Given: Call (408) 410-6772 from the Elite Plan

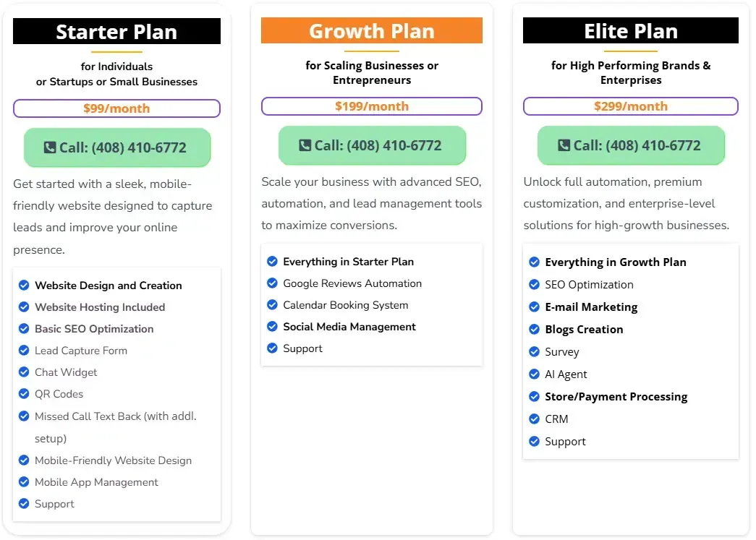Looking at the screenshot, I should 631,145.
